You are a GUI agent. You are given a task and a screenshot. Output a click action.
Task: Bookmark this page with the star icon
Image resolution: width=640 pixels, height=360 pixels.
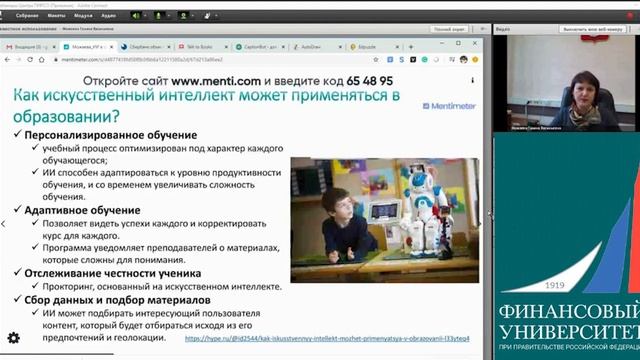(376, 60)
